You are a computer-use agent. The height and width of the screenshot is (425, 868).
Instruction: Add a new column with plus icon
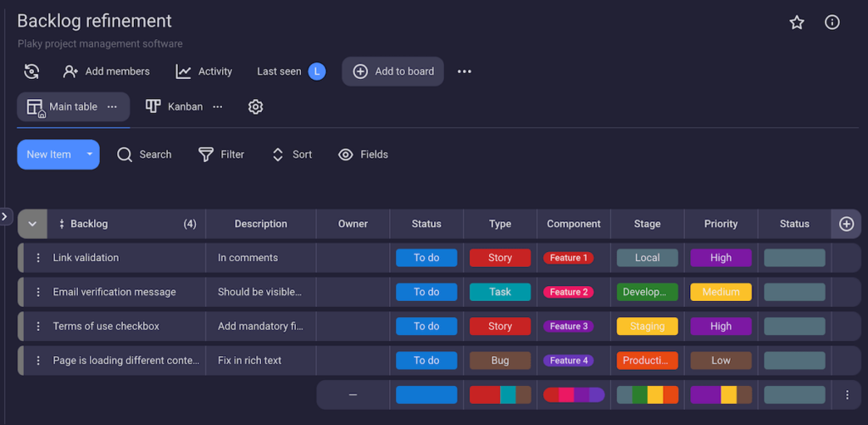click(846, 224)
